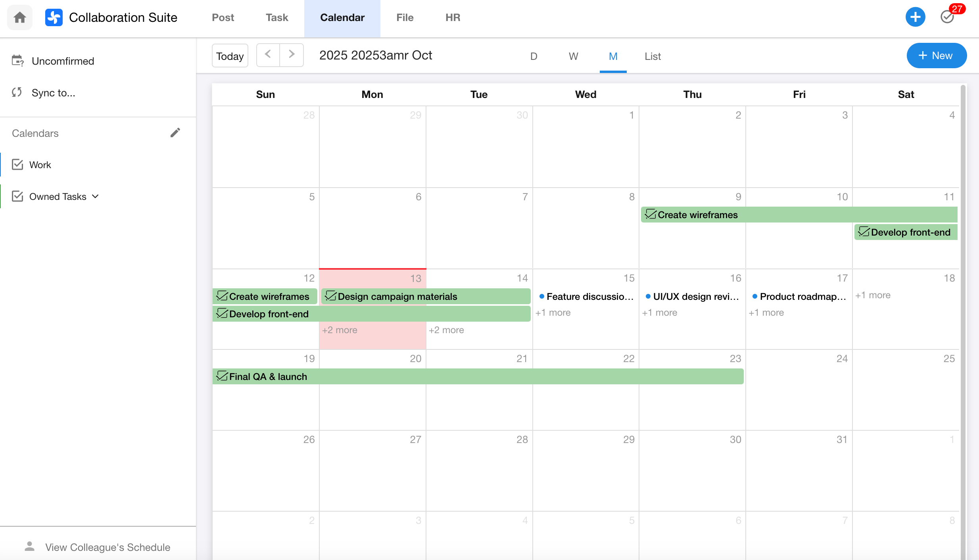This screenshot has height=560, width=979.
Task: Open the notifications checkmark icon with badge
Action: pos(947,17)
